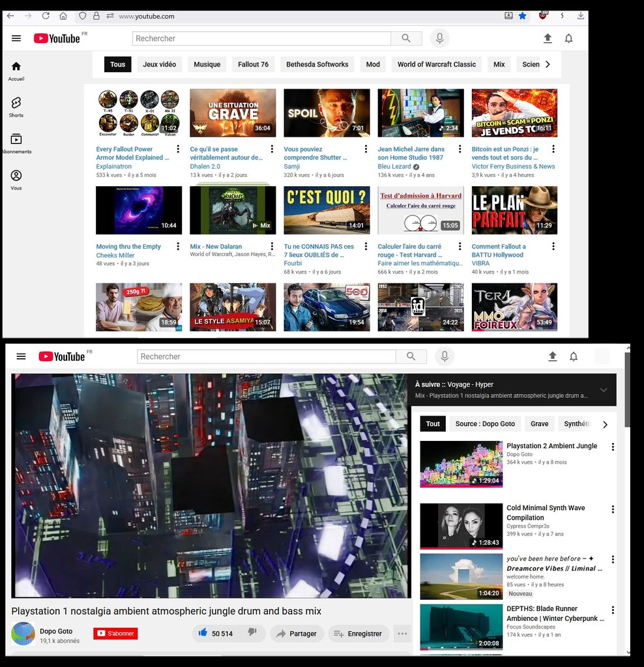Click the upload icon in homepage header
The image size is (644, 667).
pyautogui.click(x=548, y=38)
